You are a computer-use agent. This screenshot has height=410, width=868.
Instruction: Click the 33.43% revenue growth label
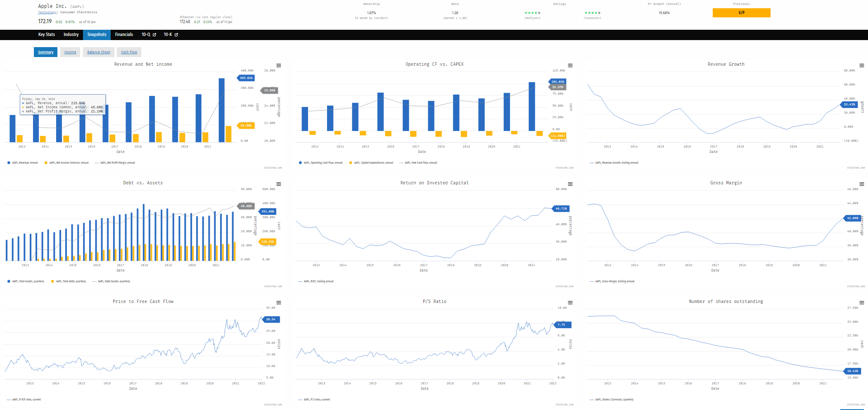coord(849,105)
